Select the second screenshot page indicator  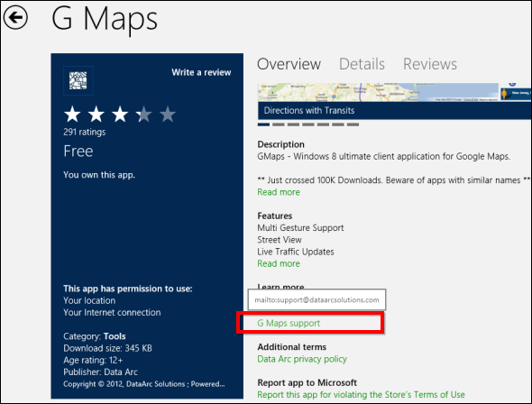(279, 124)
